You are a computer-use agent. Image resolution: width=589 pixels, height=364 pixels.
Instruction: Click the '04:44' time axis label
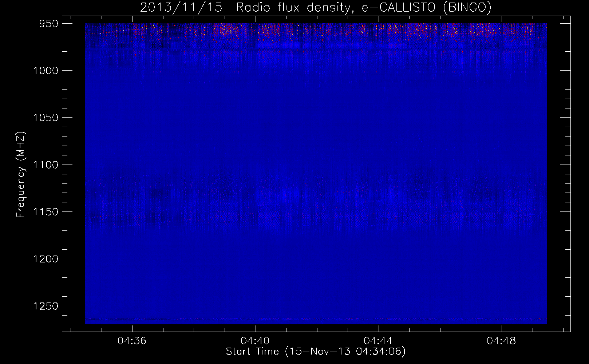[x=378, y=341]
